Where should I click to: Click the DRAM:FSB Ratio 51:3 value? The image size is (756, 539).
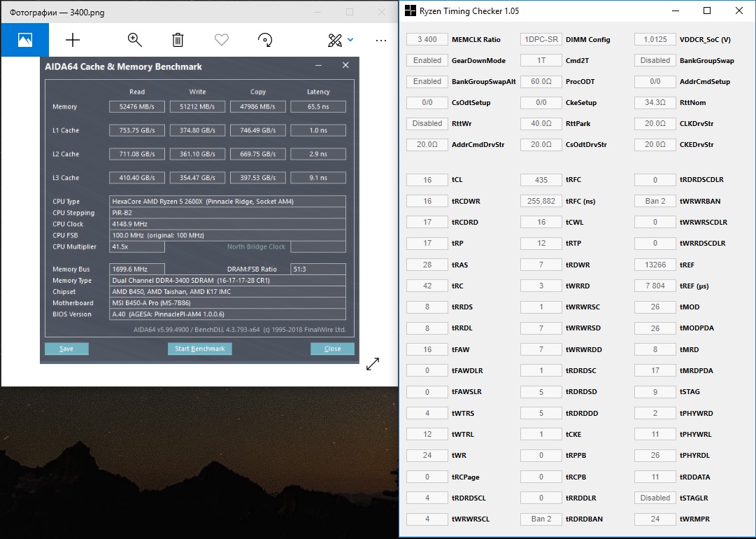click(318, 269)
